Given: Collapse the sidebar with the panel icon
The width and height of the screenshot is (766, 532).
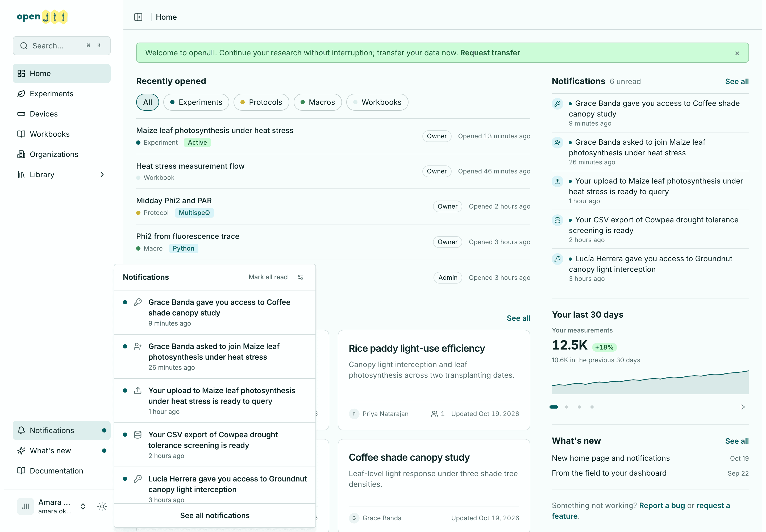Looking at the screenshot, I should pyautogui.click(x=138, y=17).
